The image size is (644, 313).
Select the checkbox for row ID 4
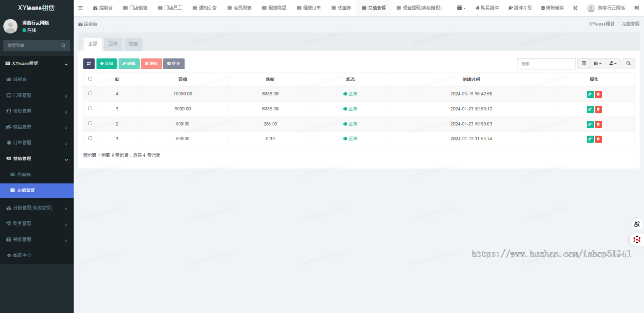[x=90, y=93]
